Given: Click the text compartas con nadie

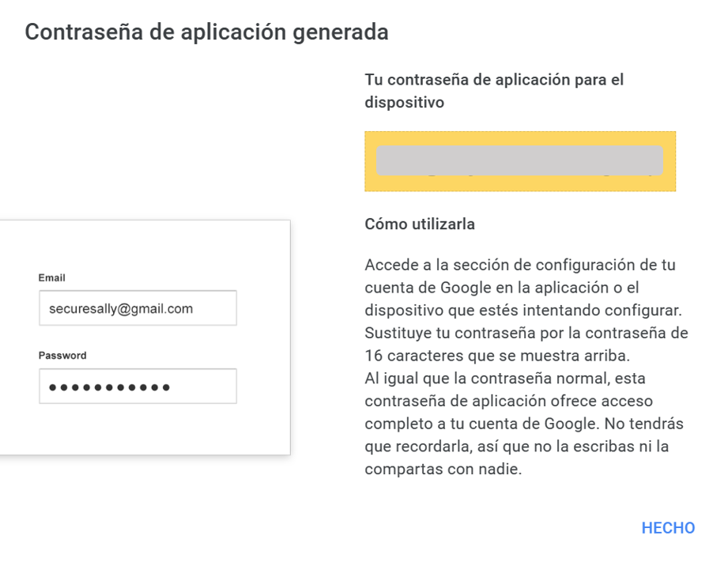Looking at the screenshot, I should pyautogui.click(x=443, y=469).
